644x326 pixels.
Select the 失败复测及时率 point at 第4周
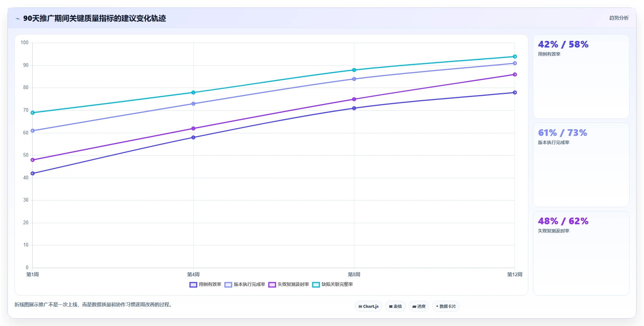coord(193,128)
